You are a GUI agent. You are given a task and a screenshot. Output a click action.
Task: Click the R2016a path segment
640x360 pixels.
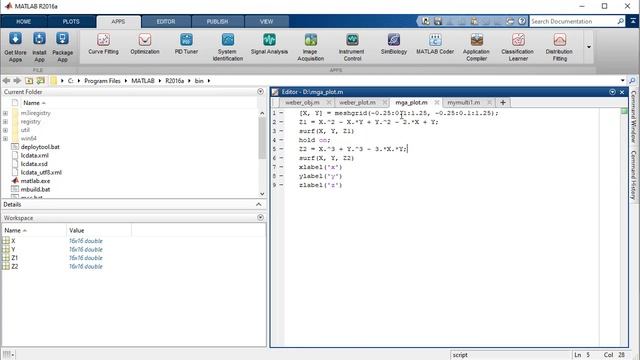pyautogui.click(x=174, y=81)
